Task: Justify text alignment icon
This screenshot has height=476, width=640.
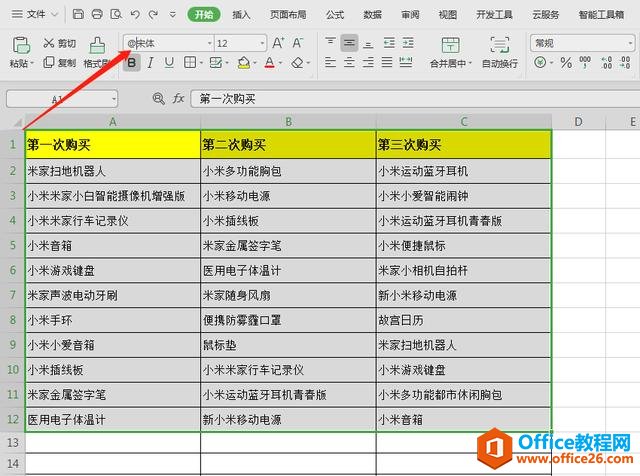Action: (x=387, y=62)
